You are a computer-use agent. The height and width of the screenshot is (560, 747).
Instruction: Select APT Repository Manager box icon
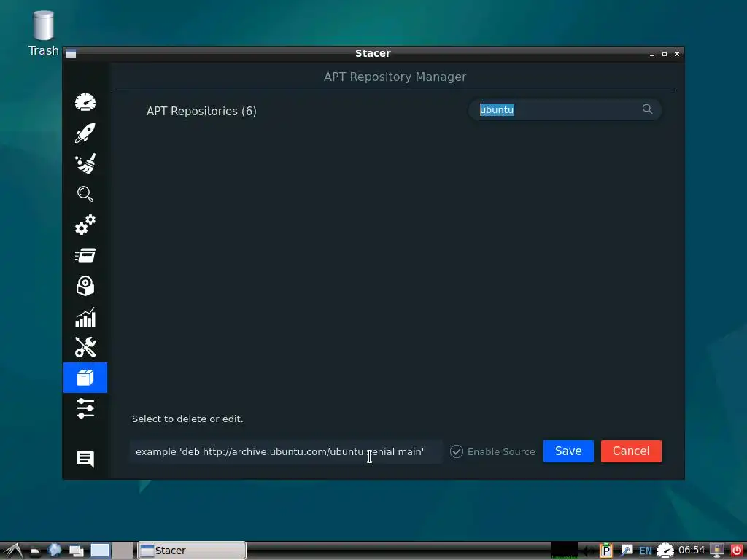click(x=85, y=378)
